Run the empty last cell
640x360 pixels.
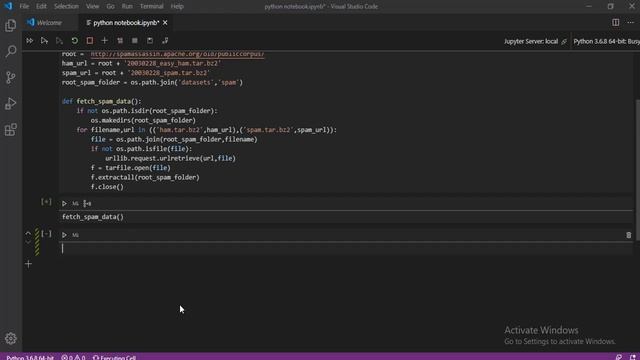tap(64, 235)
